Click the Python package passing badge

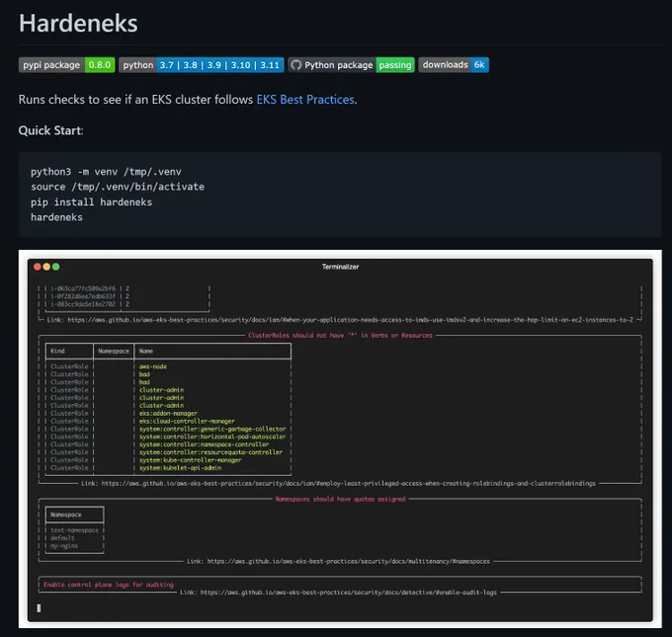point(352,64)
